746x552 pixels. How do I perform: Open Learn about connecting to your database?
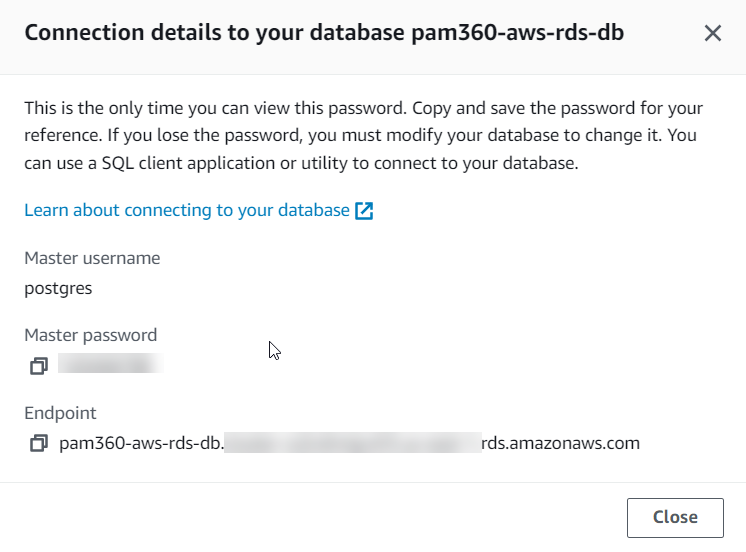tap(187, 211)
